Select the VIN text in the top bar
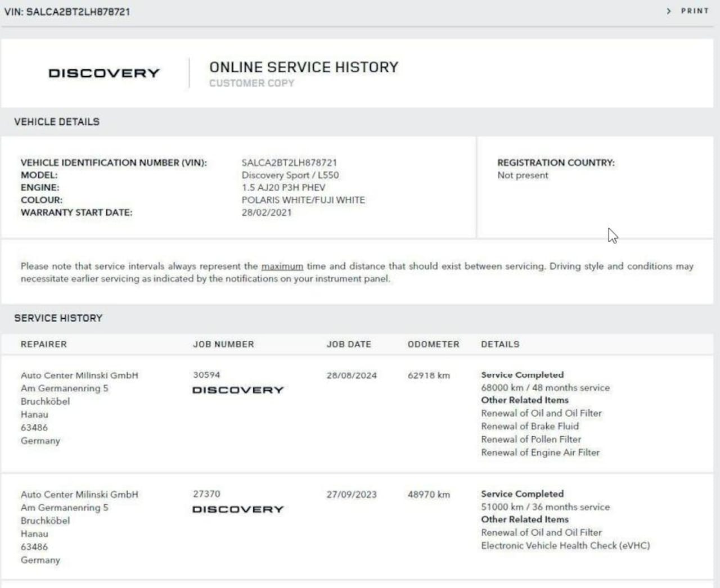The width and height of the screenshot is (720, 588). 67,11
